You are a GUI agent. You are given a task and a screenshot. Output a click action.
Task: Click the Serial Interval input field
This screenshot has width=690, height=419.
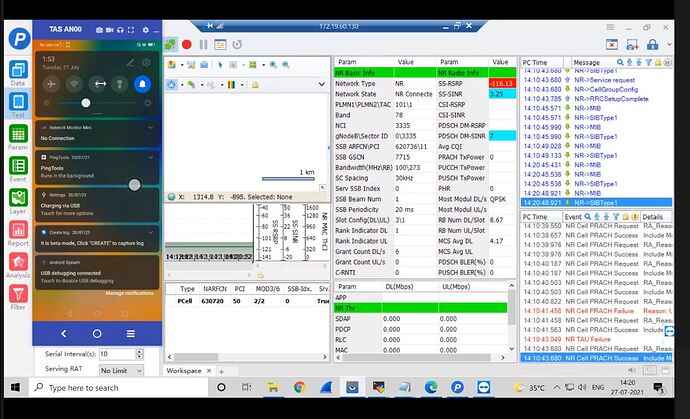point(117,354)
